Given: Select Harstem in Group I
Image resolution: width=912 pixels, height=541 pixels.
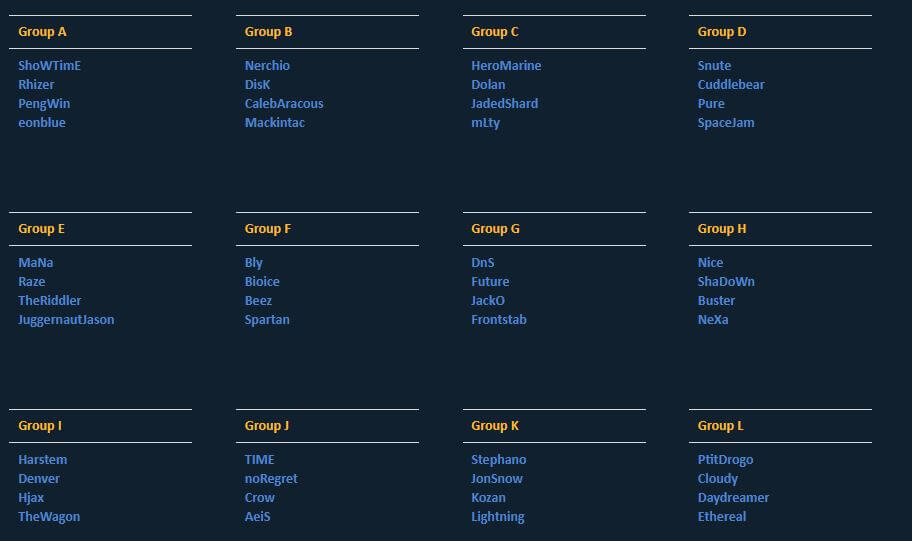Looking at the screenshot, I should 43,460.
